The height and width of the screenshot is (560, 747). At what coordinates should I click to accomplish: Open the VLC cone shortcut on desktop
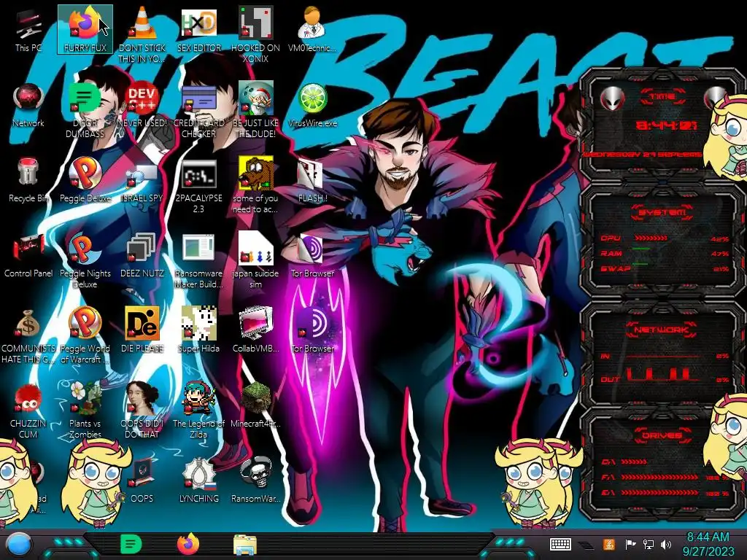tap(142, 35)
